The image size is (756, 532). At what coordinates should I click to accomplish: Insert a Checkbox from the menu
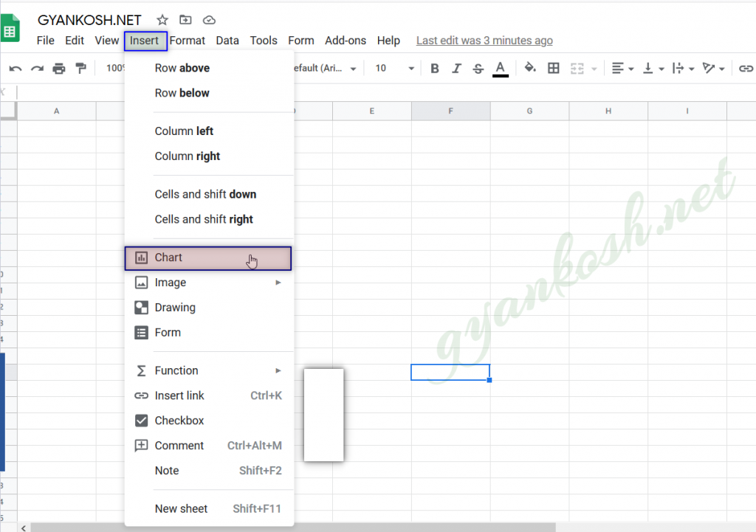(179, 421)
